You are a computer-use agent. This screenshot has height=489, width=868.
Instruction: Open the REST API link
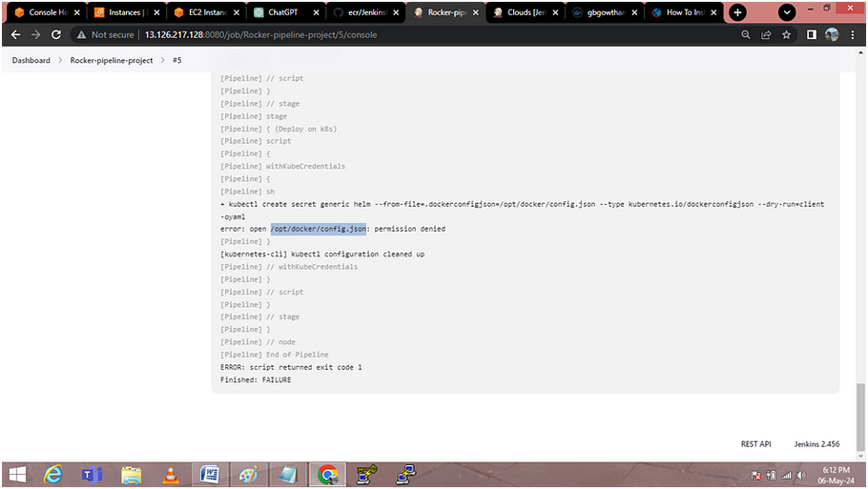coord(755,444)
